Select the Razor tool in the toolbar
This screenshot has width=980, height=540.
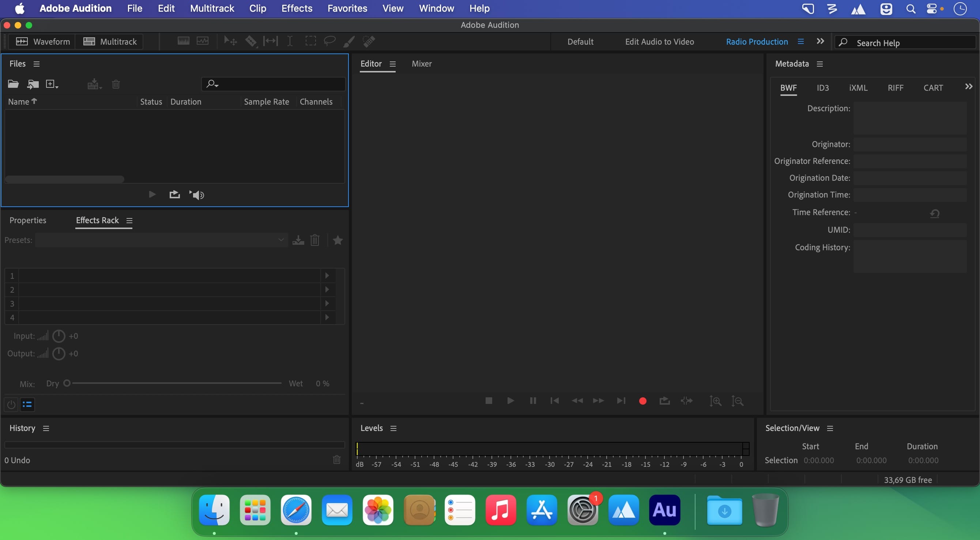coord(251,41)
